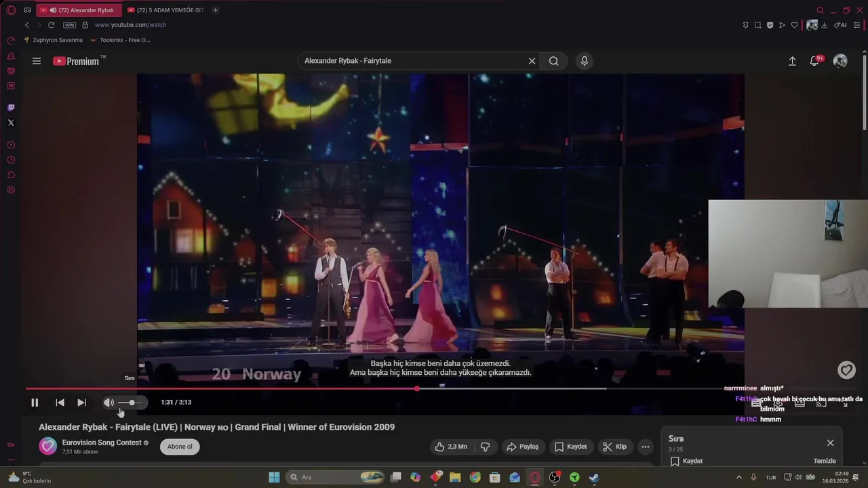868x488 pixels.
Task: Open Steam from the taskbar
Action: click(x=594, y=477)
